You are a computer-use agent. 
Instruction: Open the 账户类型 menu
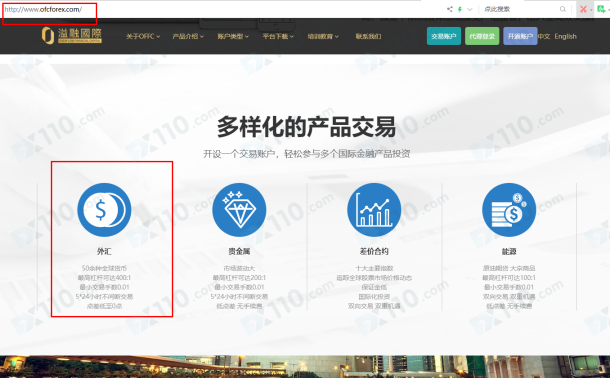tap(233, 37)
